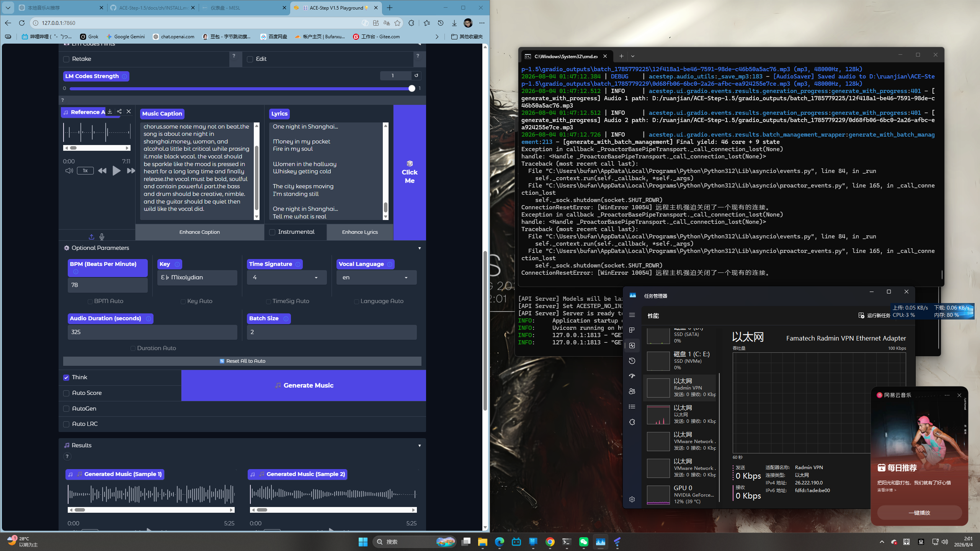Click the BPM input field showing 78

108,285
